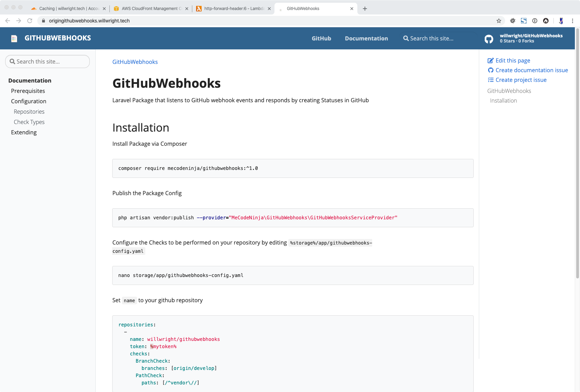Click the GITHUBWEBHOOKS site title
Screen dimensions: 580x392
pyautogui.click(x=58, y=38)
